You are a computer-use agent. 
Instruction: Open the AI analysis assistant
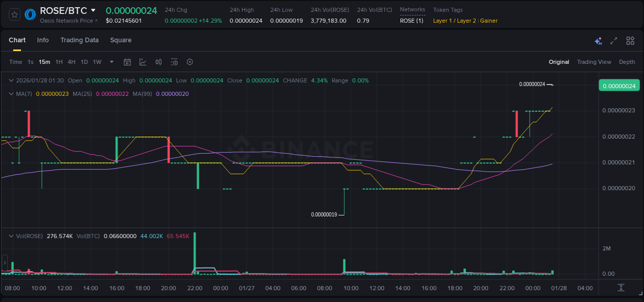pos(598,40)
